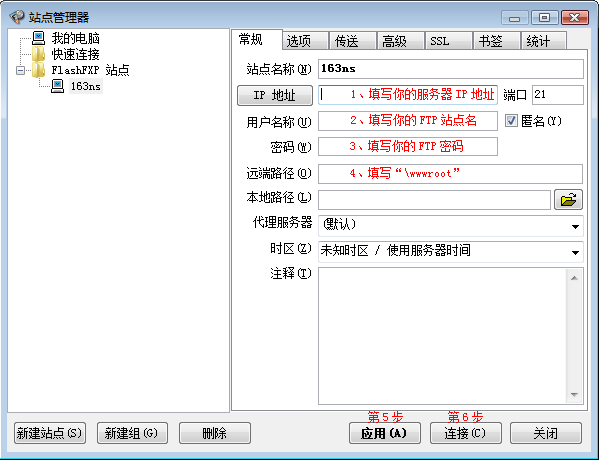The image size is (599, 460).
Task: Select the My Computer icon in tree
Action: point(39,38)
